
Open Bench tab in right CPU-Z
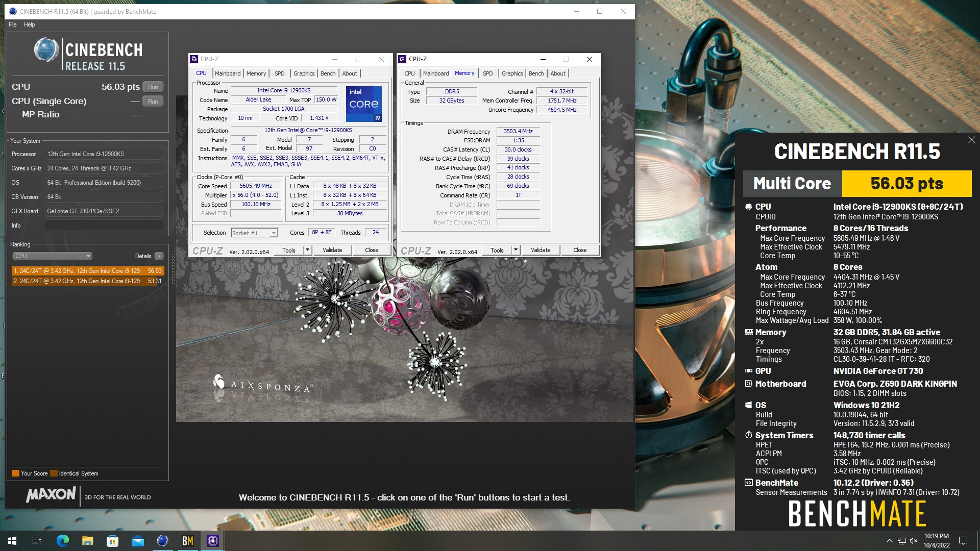coord(536,73)
